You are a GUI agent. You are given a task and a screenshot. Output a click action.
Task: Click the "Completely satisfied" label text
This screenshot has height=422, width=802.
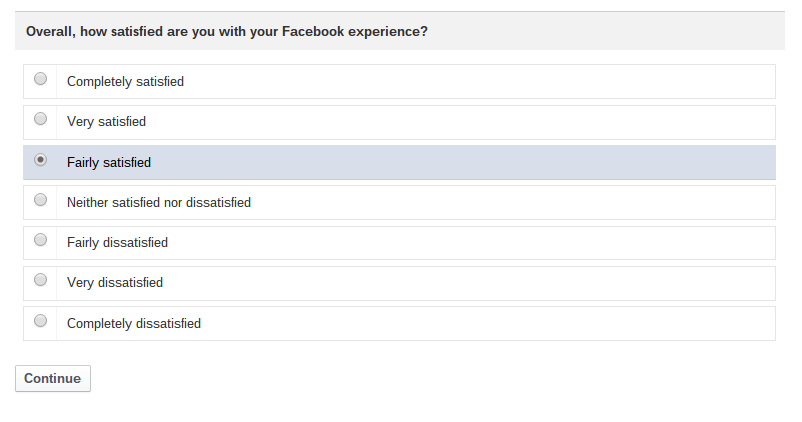click(x=125, y=82)
